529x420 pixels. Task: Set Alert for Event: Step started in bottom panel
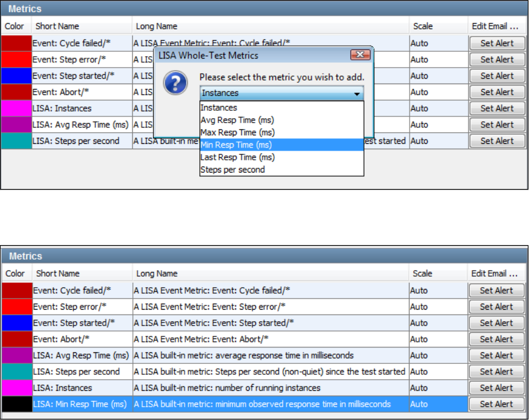[496, 323]
